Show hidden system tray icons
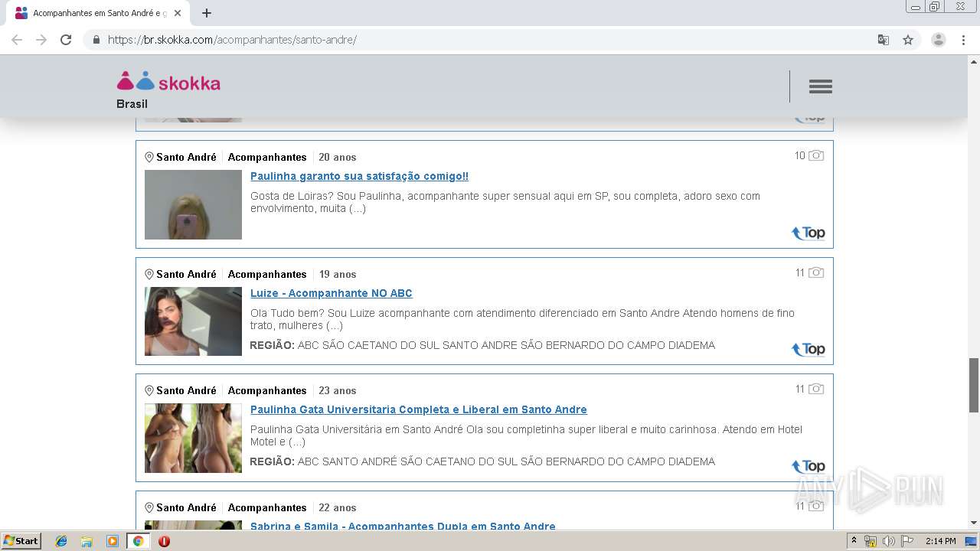This screenshot has width=980, height=551. coord(854,541)
